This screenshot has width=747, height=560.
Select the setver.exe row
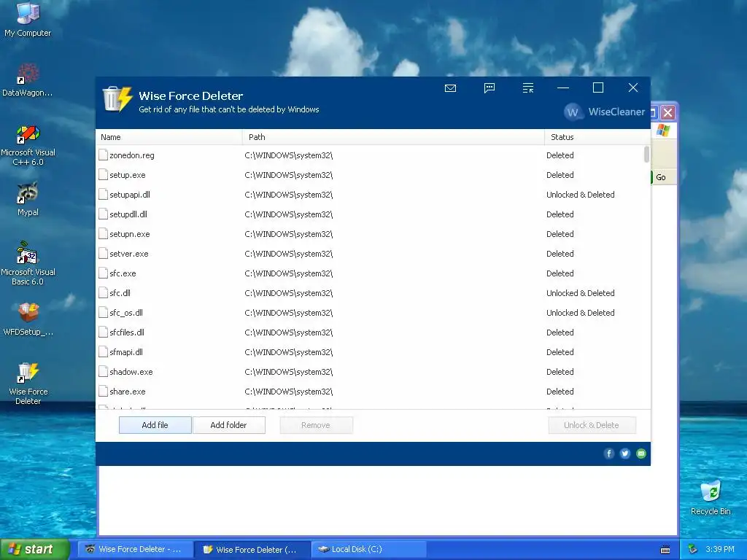pyautogui.click(x=370, y=254)
